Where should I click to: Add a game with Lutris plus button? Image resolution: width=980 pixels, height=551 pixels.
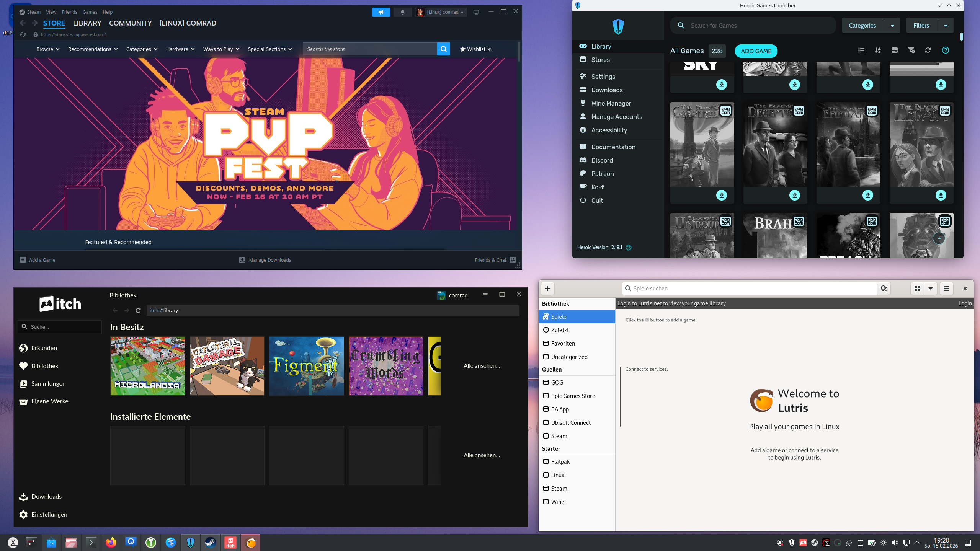tap(548, 289)
